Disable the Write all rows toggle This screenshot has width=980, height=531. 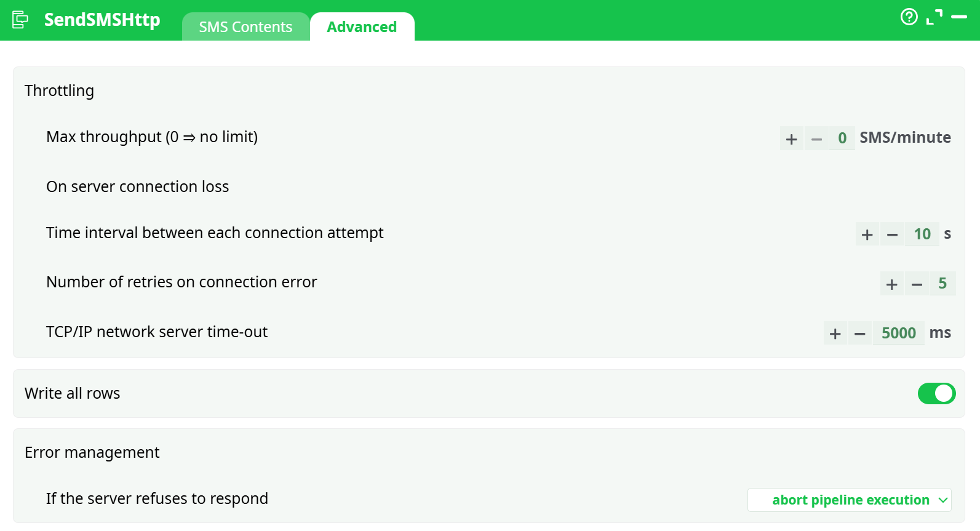tap(936, 394)
